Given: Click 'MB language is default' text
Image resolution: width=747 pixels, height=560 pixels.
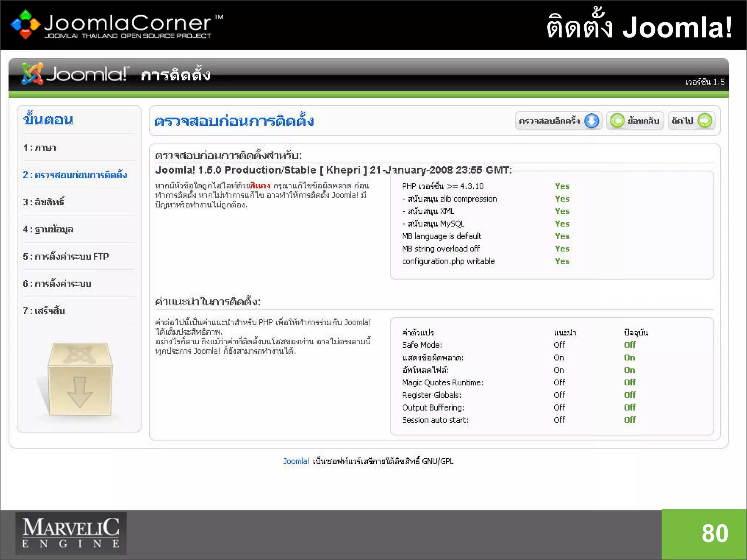Looking at the screenshot, I should pos(441,236).
